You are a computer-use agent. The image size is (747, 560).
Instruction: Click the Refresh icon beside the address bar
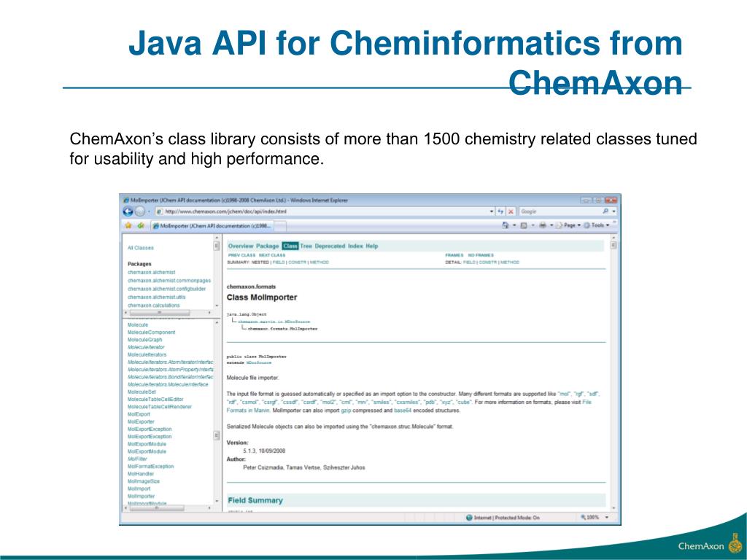501,211
